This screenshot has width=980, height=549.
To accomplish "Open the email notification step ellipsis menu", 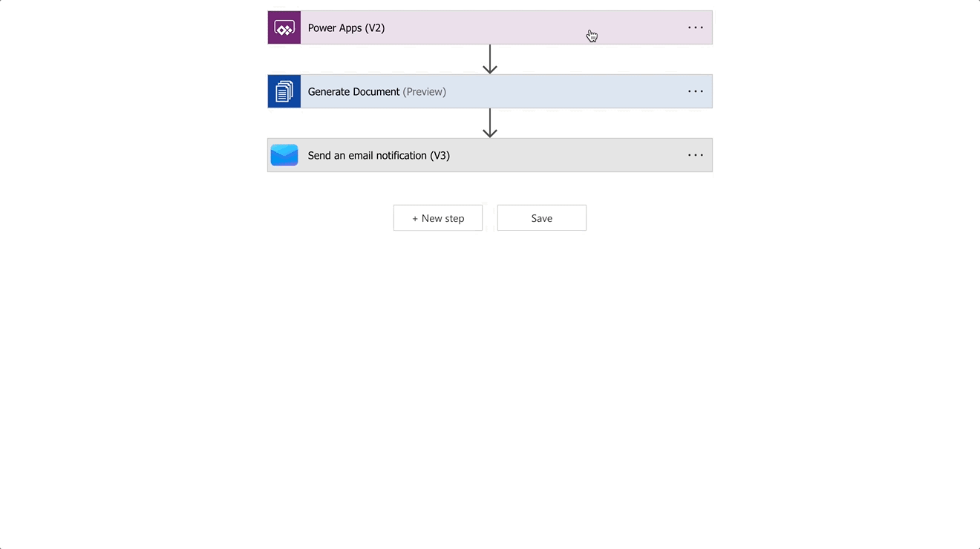I will click(x=695, y=154).
